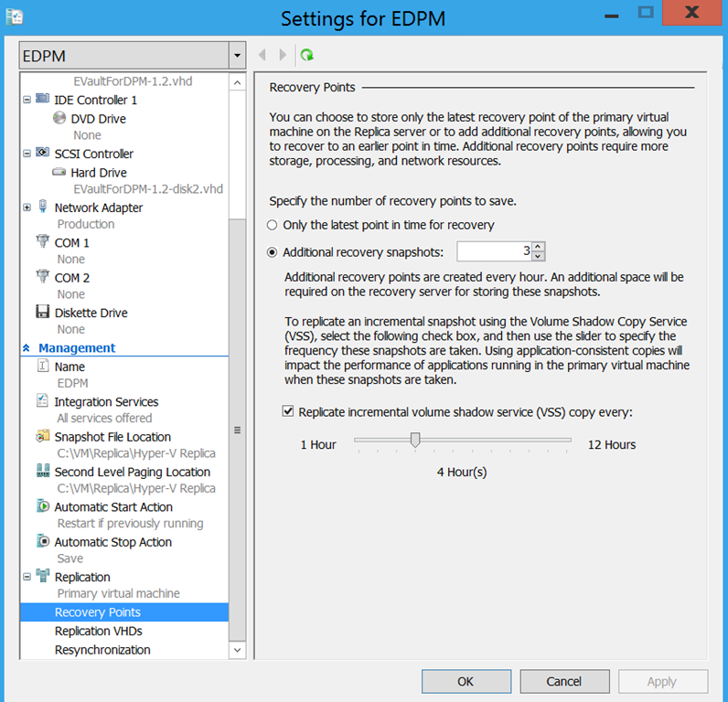This screenshot has width=728, height=702.
Task: Click the COM 2 port icon
Action: [42, 276]
